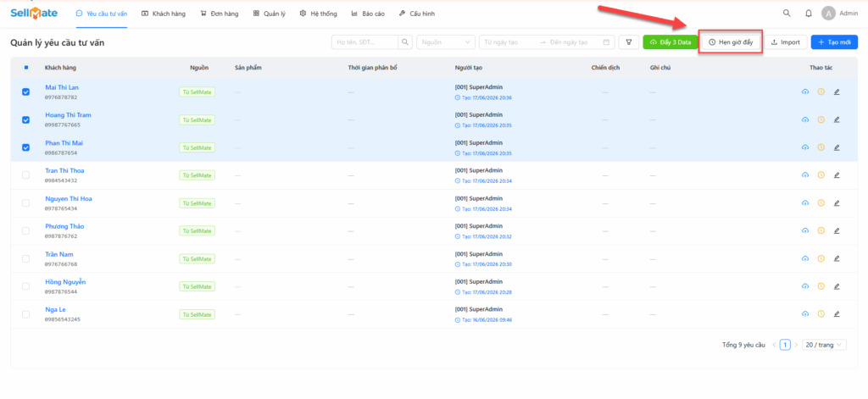Viewport: 868px width, 399px height.
Task: Open the Yêu cầu tư vấn tab
Action: [102, 14]
